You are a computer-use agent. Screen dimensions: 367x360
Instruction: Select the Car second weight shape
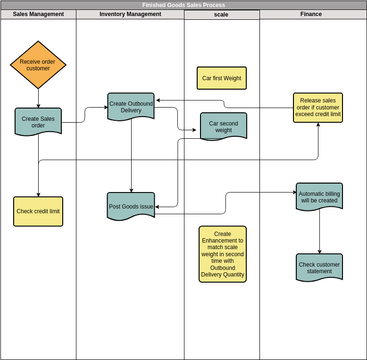223,126
